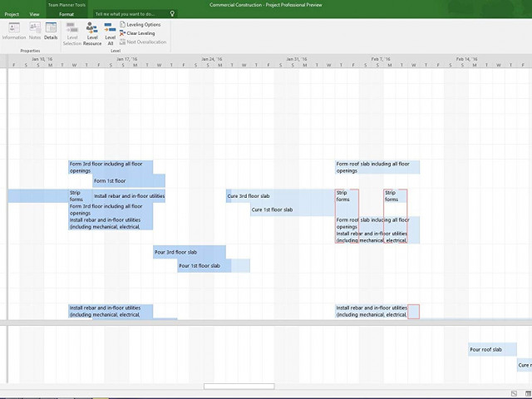
Task: Click the 'Pour roof slab' unassigned task
Action: click(492, 350)
